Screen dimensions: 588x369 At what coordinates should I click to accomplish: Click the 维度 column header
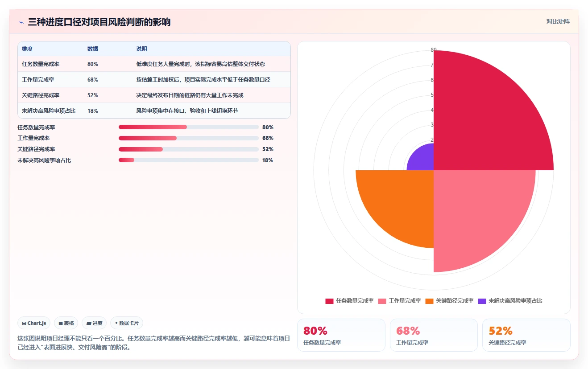[27, 49]
